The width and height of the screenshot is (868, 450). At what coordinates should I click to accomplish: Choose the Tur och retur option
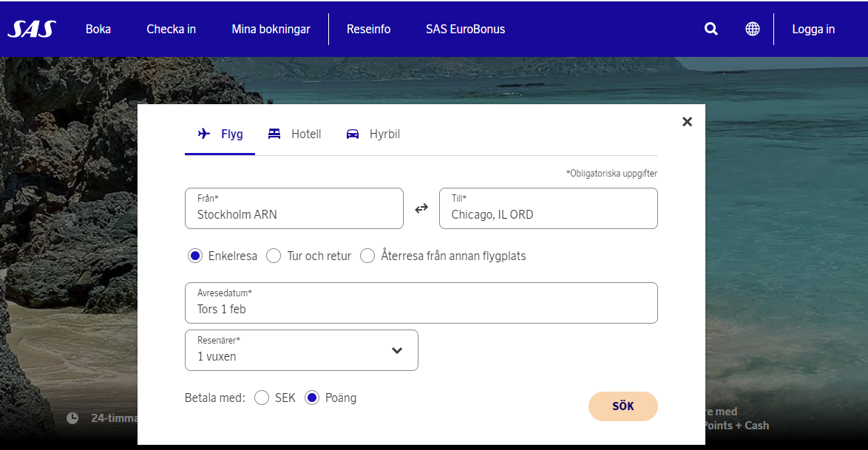(x=274, y=256)
